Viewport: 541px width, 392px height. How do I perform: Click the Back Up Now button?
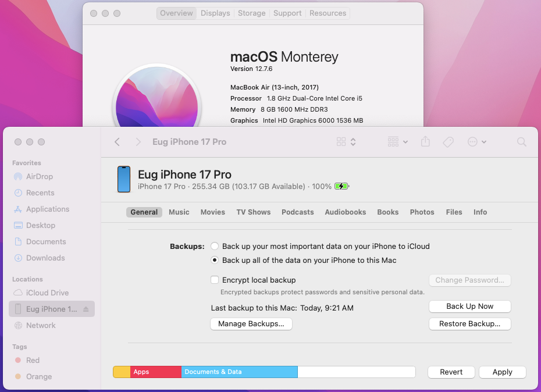[470, 307]
